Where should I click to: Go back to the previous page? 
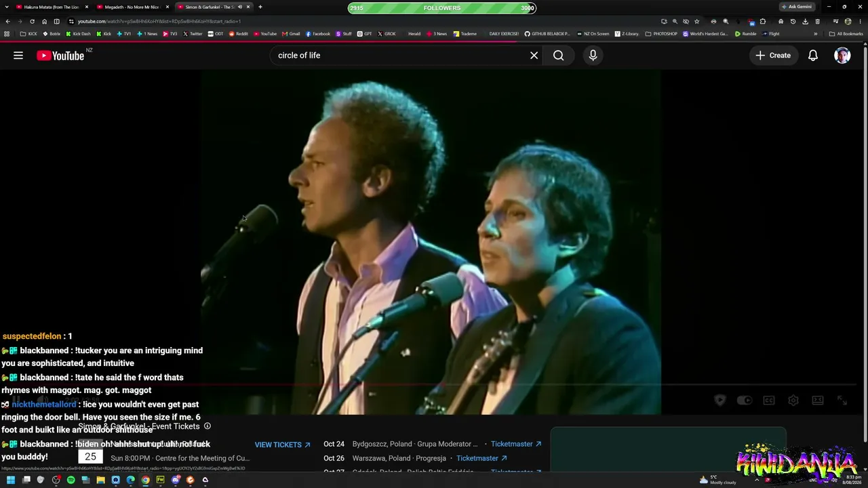[x=7, y=21]
